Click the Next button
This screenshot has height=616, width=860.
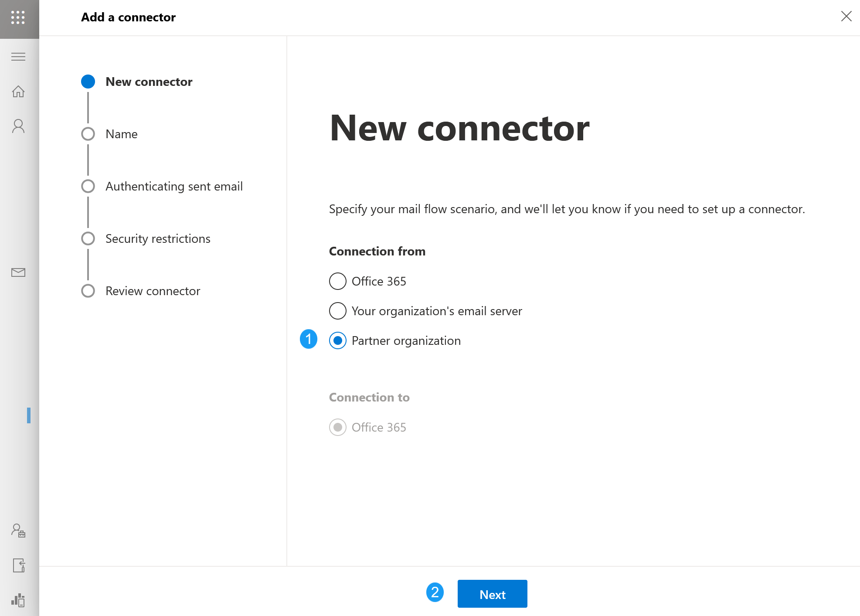492,594
